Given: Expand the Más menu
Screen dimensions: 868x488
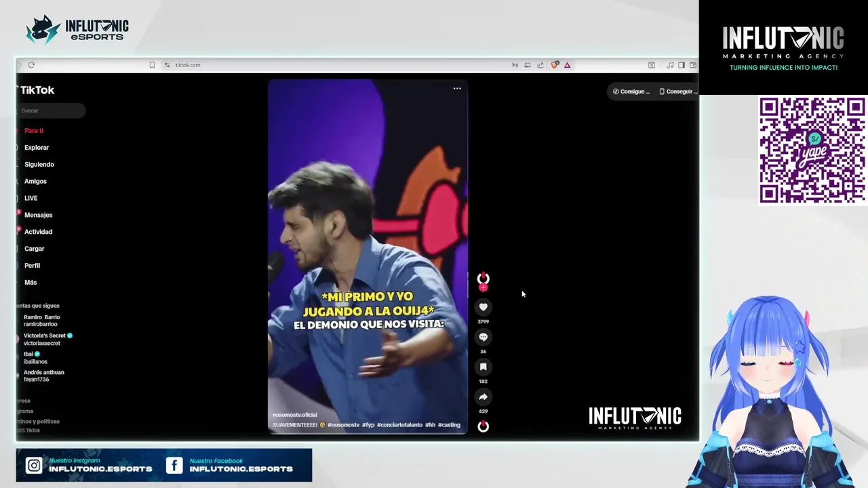Looking at the screenshot, I should click(31, 283).
